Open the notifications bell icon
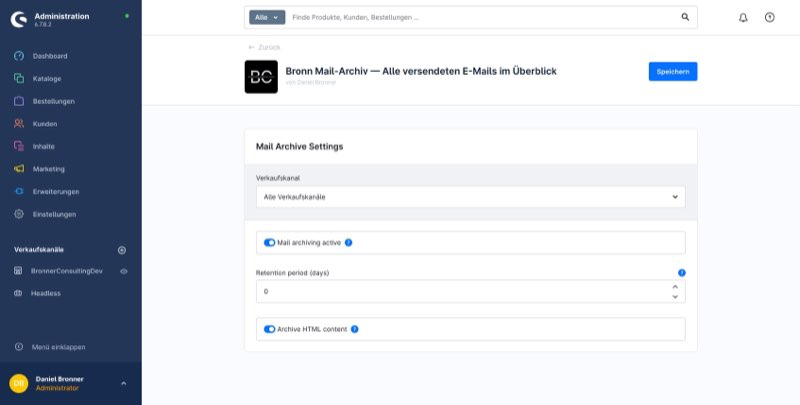Screen dimensions: 800x405 [743, 17]
